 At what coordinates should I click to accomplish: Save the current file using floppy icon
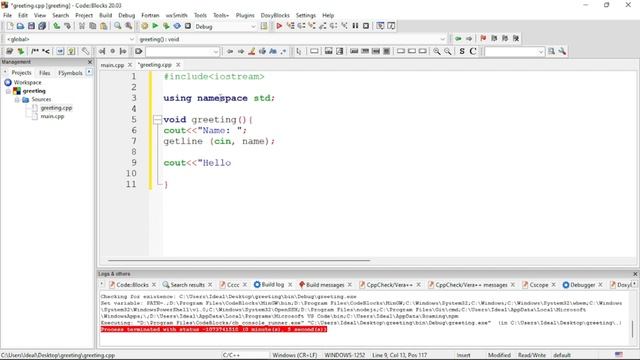(31, 26)
